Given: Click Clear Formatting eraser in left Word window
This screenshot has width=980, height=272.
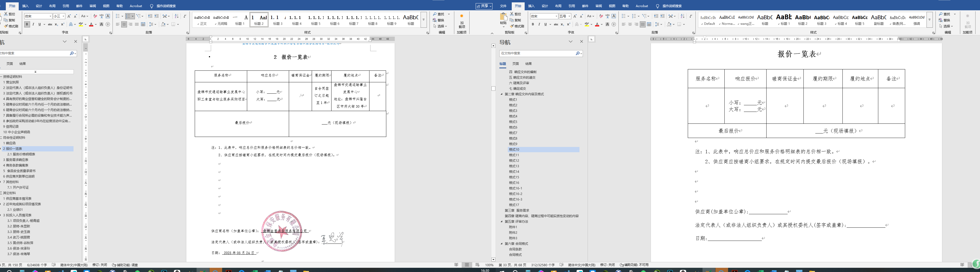Looking at the screenshot, I should [x=95, y=16].
